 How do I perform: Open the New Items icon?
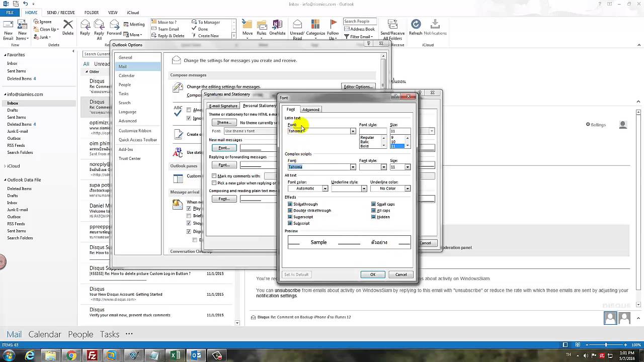[22, 25]
